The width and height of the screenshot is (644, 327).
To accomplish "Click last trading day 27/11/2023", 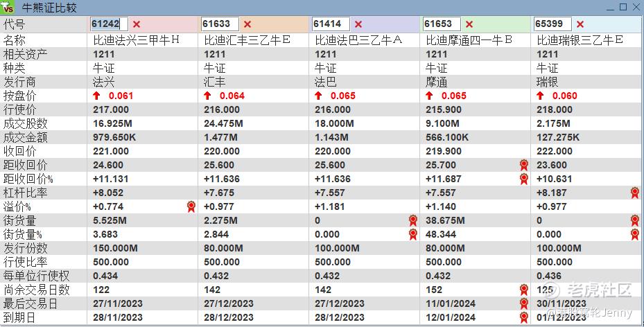I will point(118,303).
